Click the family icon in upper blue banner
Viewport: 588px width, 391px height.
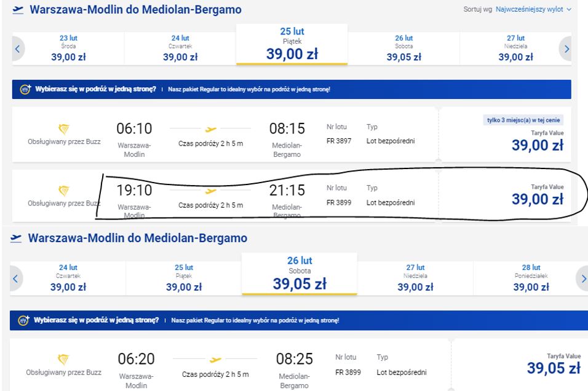[25, 89]
